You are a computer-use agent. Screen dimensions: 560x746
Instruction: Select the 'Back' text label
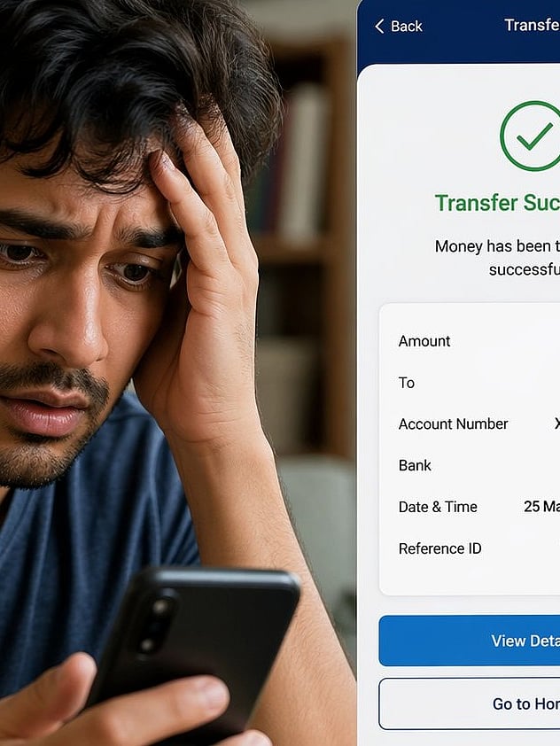[x=407, y=27]
